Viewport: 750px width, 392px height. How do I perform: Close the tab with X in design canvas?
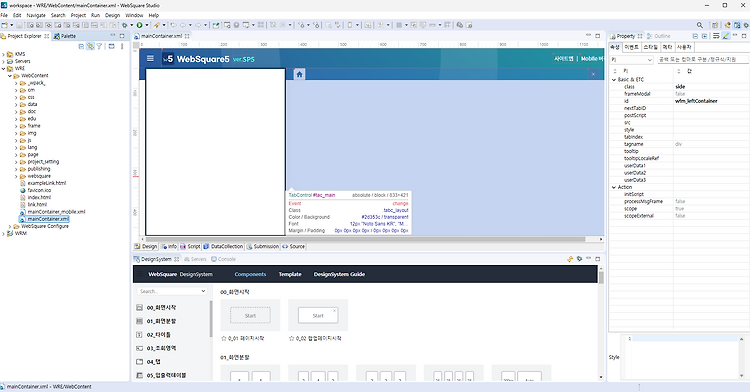593,74
